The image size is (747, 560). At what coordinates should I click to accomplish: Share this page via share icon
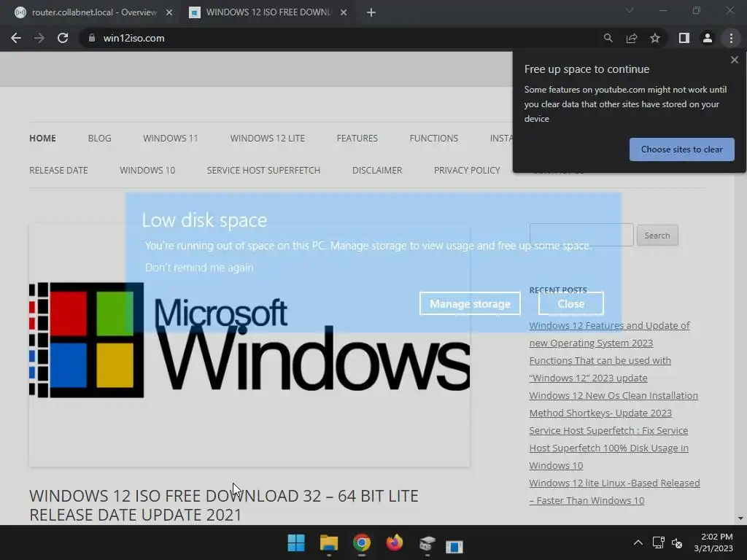click(632, 38)
